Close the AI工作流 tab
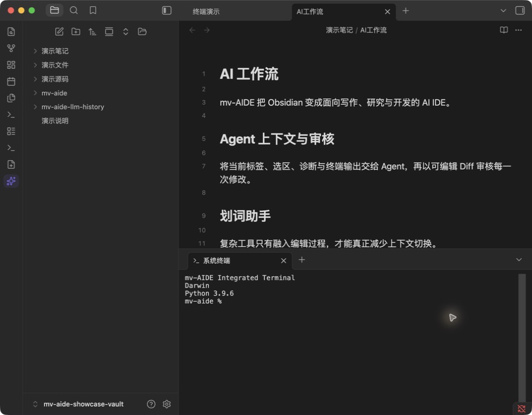 point(388,11)
